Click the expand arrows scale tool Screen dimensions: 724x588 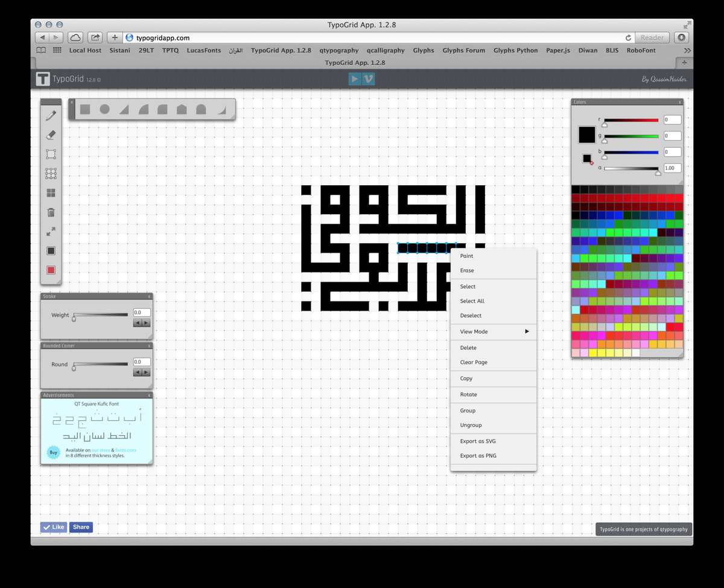(x=51, y=232)
